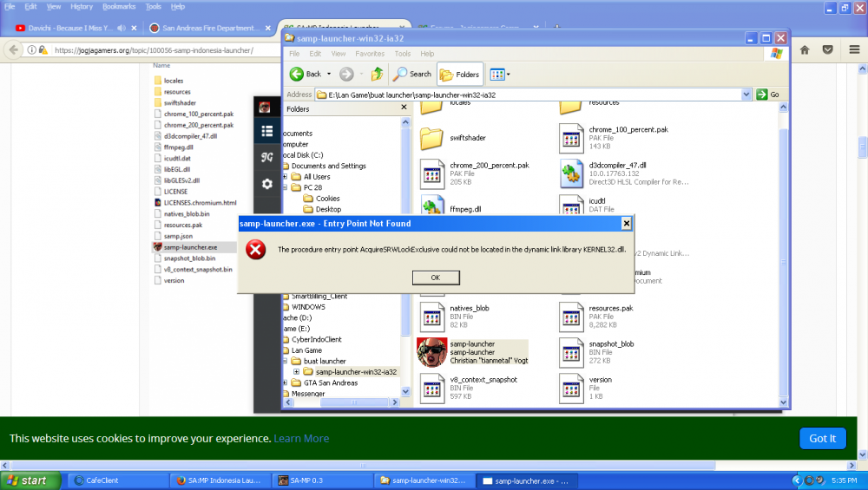
Task: Switch to San Andreas Fire Department tab
Action: (x=211, y=28)
